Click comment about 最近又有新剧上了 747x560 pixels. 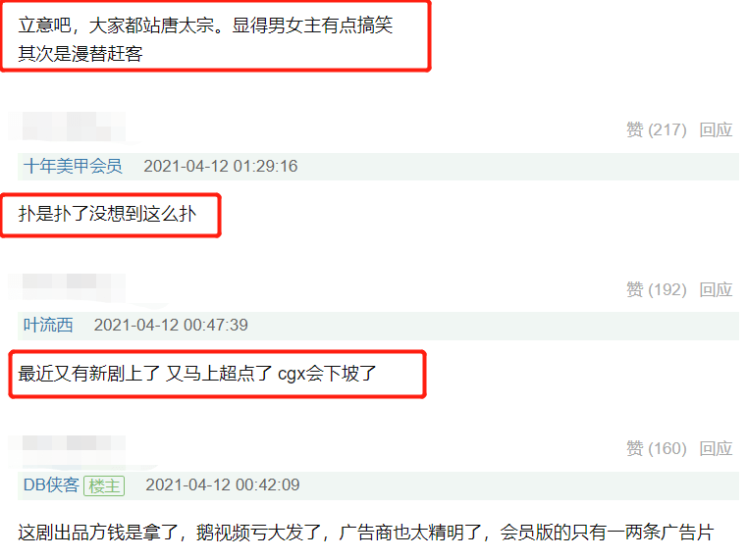[x=197, y=374]
